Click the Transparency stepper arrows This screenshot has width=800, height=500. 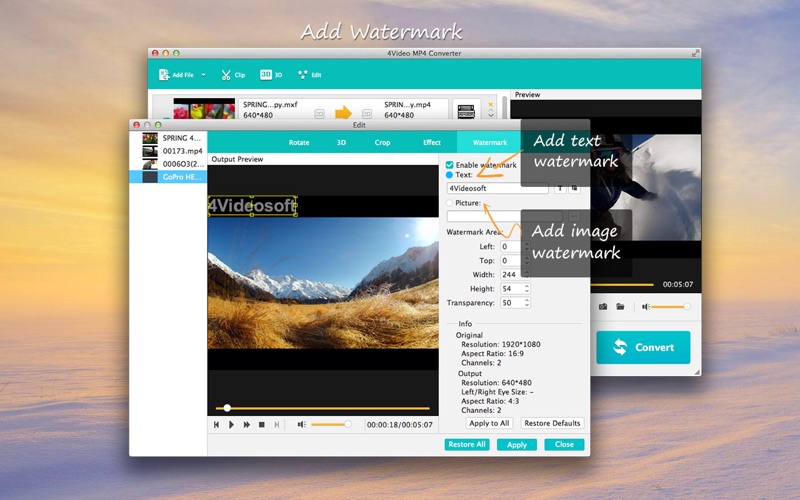(x=527, y=303)
